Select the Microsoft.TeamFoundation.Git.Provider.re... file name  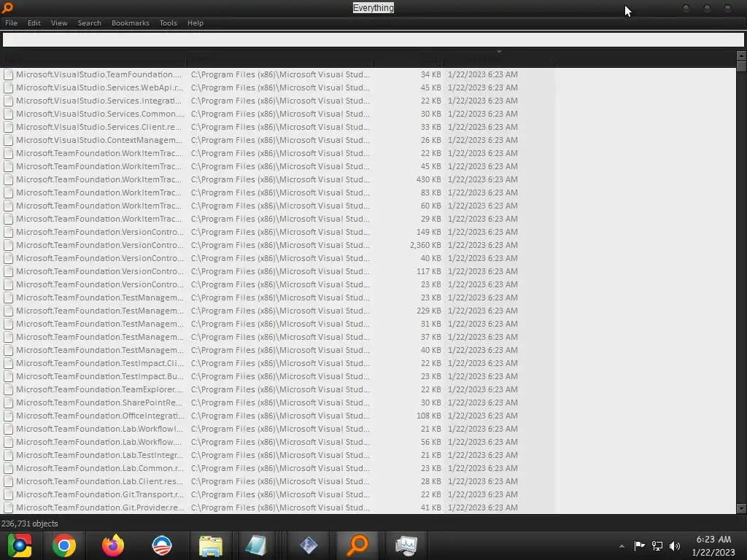coord(100,507)
